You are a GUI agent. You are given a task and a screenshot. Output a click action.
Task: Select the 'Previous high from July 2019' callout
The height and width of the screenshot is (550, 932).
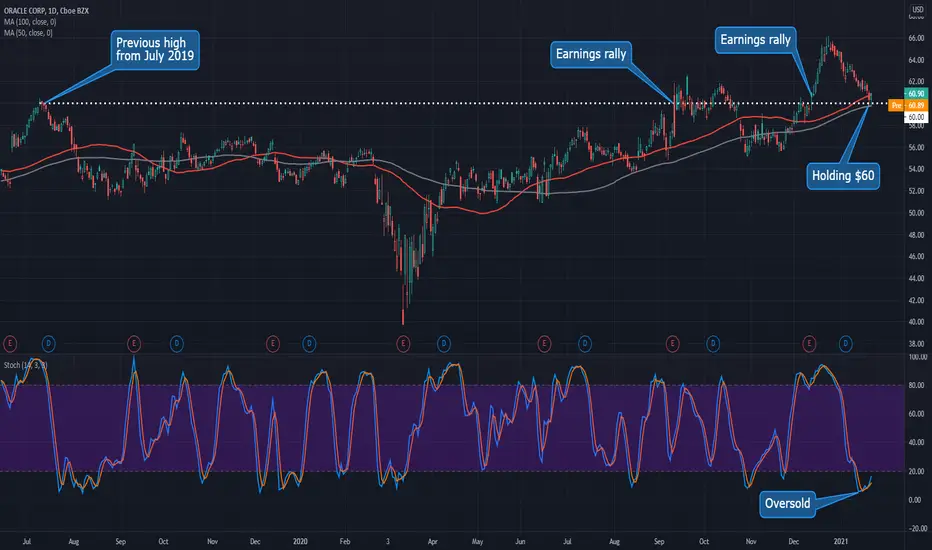[155, 49]
